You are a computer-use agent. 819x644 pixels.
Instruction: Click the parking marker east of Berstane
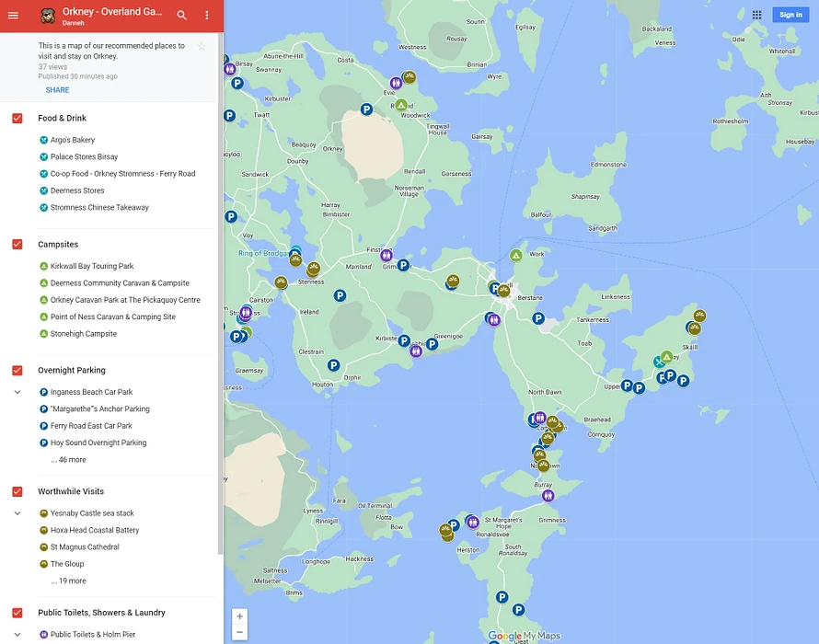pos(538,318)
